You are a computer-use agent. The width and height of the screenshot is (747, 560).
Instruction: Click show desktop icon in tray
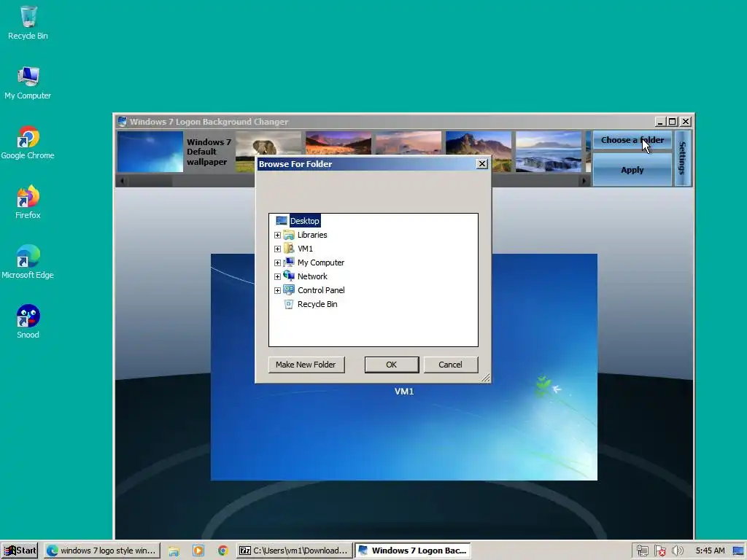click(x=739, y=551)
